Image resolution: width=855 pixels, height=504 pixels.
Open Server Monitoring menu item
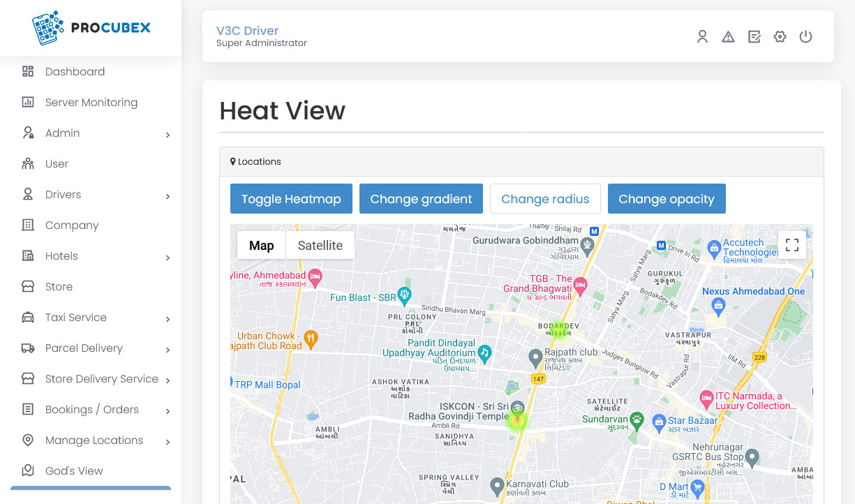tap(91, 102)
